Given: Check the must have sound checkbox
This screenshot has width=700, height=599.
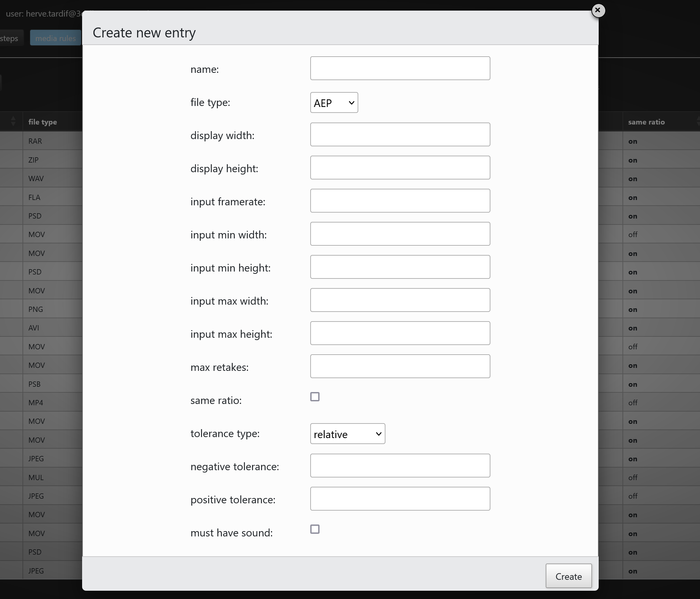Looking at the screenshot, I should click(x=315, y=529).
